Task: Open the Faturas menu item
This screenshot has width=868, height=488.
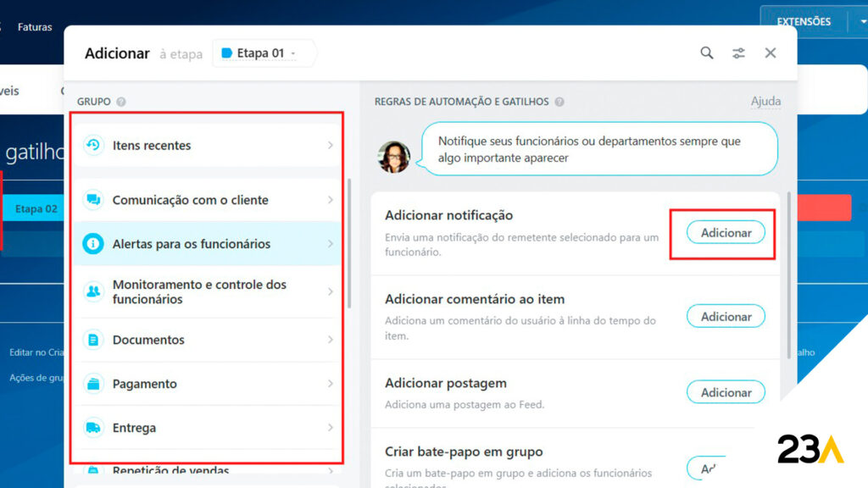Action: click(35, 27)
